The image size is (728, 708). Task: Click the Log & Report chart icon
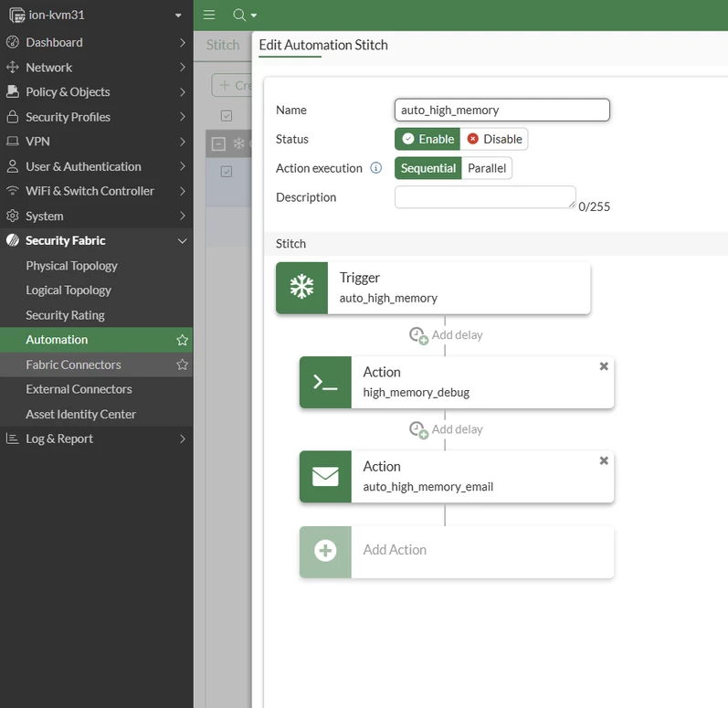tap(13, 439)
